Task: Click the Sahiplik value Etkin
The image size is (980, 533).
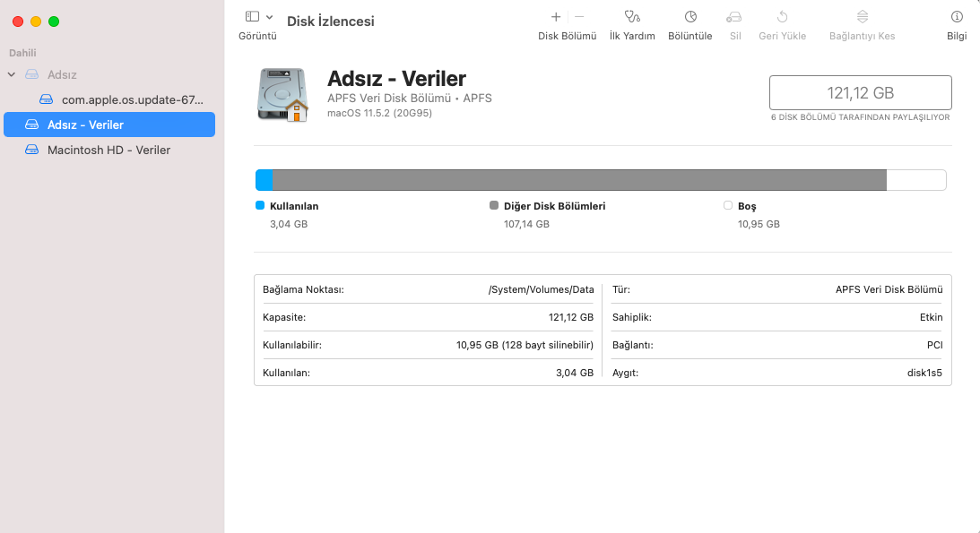Action: pyautogui.click(x=932, y=317)
